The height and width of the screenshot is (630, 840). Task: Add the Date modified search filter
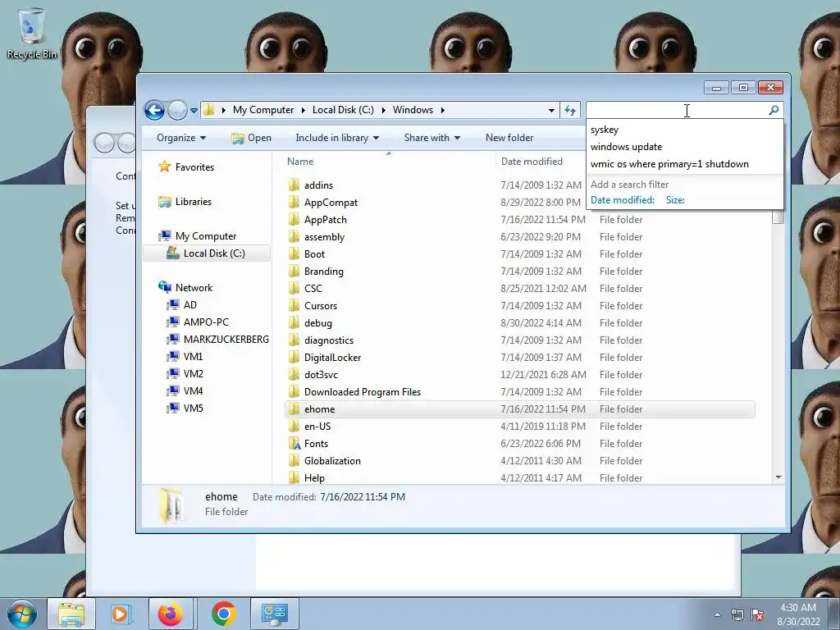click(x=623, y=200)
